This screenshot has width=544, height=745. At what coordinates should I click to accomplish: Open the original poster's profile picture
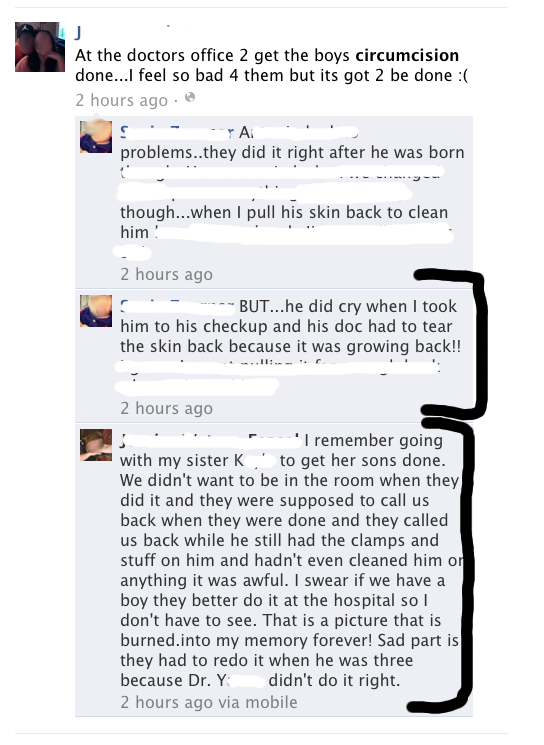pyautogui.click(x=40, y=47)
